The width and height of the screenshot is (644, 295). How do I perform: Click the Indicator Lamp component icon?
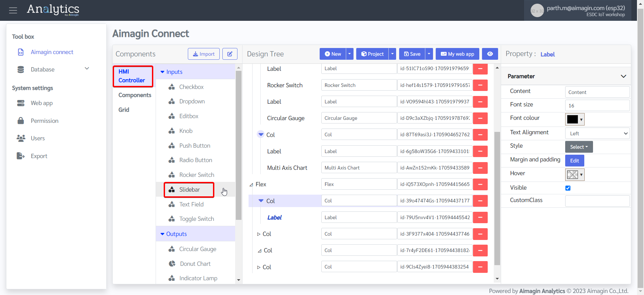coord(172,278)
